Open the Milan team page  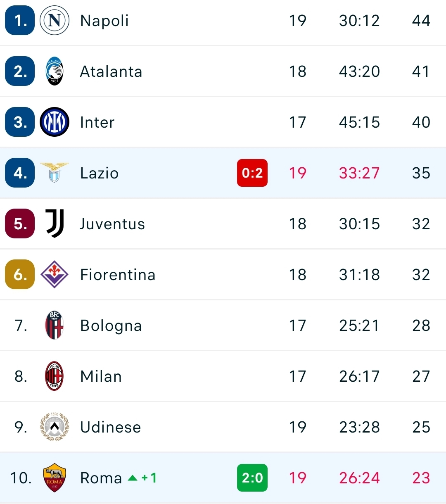click(x=100, y=376)
